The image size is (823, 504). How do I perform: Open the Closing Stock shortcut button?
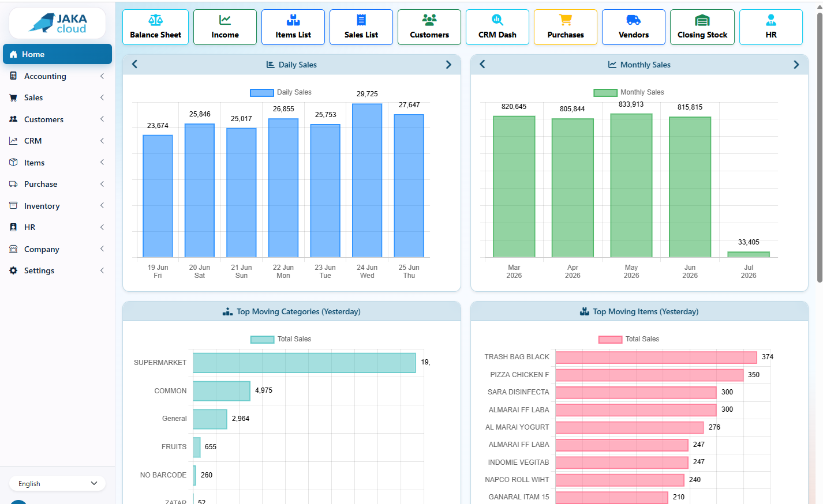pos(702,27)
